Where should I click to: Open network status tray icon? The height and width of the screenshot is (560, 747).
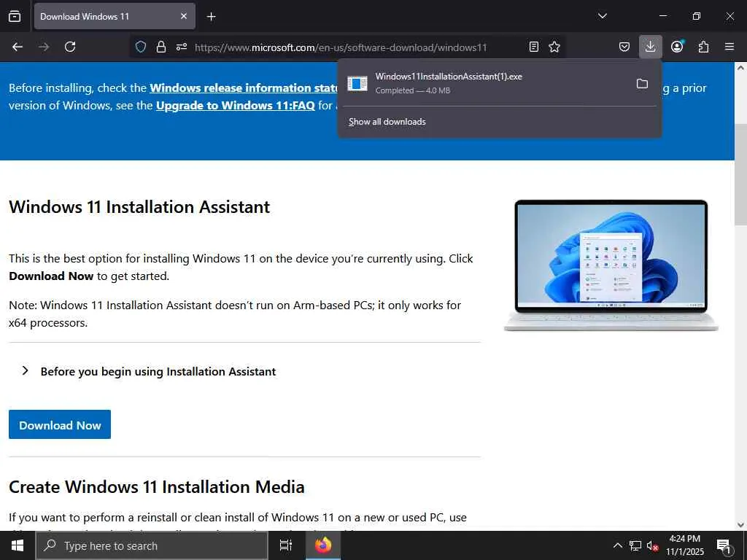[x=635, y=545]
